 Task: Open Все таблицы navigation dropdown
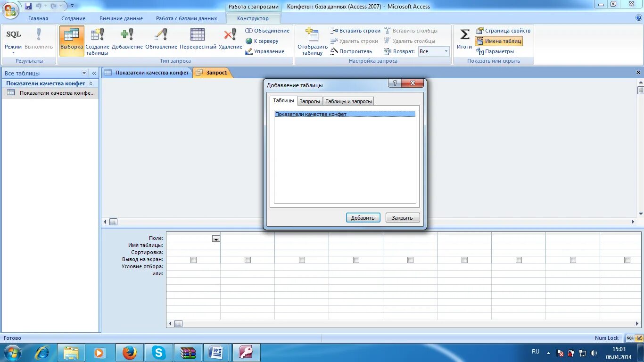tap(84, 73)
